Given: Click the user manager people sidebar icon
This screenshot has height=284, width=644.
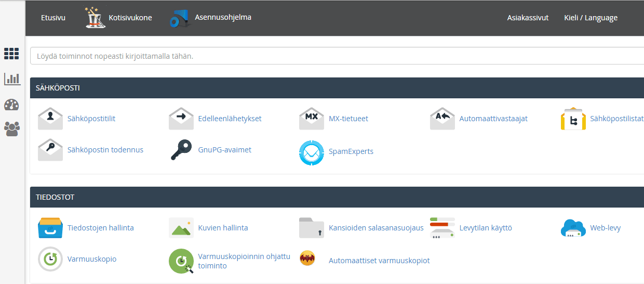Looking at the screenshot, I should 11,128.
